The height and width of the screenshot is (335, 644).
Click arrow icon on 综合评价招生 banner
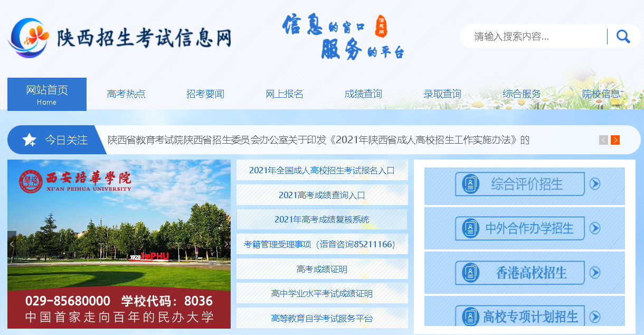595,184
